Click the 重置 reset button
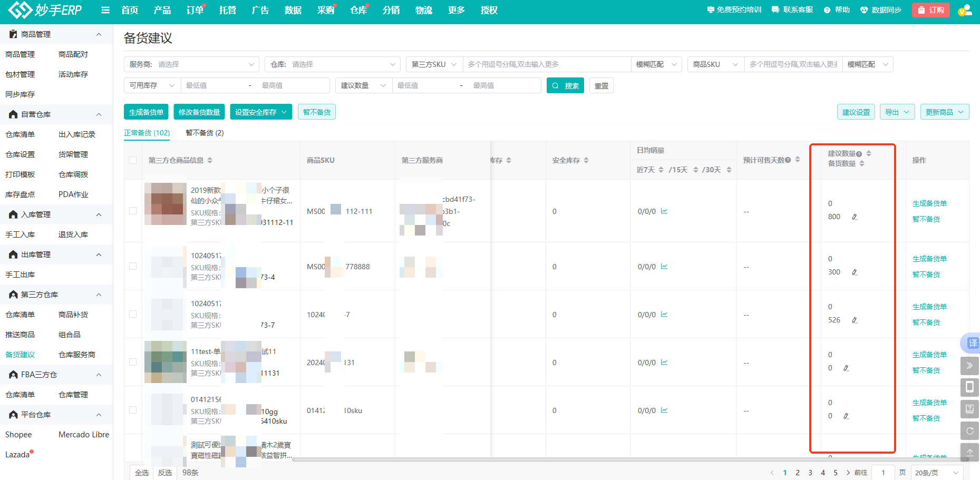The width and height of the screenshot is (980, 480). click(x=601, y=86)
